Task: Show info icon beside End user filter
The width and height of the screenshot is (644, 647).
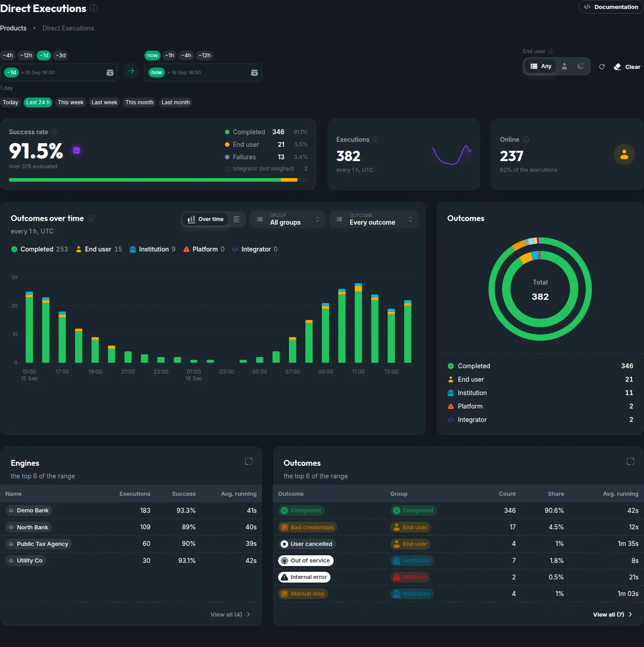Action: point(551,51)
